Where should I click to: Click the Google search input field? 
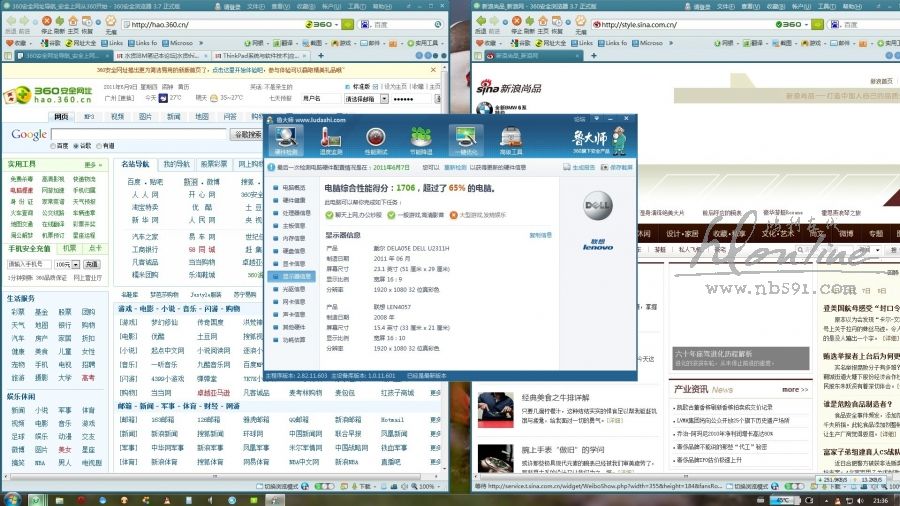click(139, 134)
